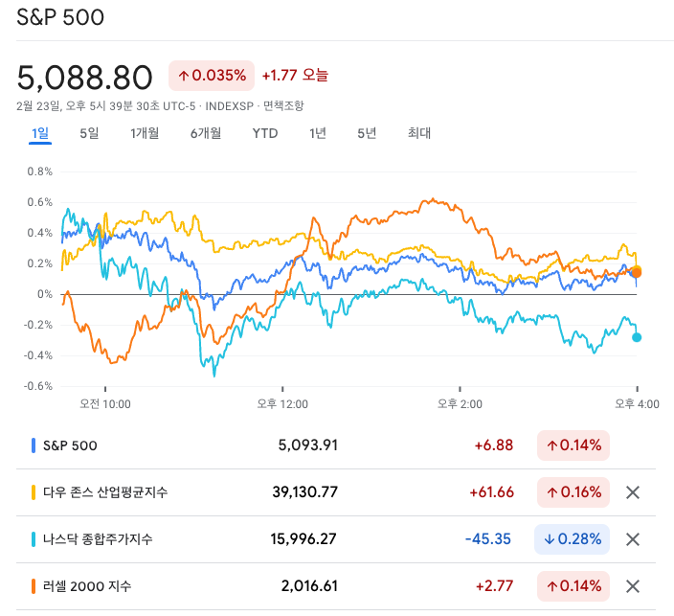This screenshot has width=674, height=616.
Task: Click the S&P 500 0.14% change badge
Action: tap(573, 445)
